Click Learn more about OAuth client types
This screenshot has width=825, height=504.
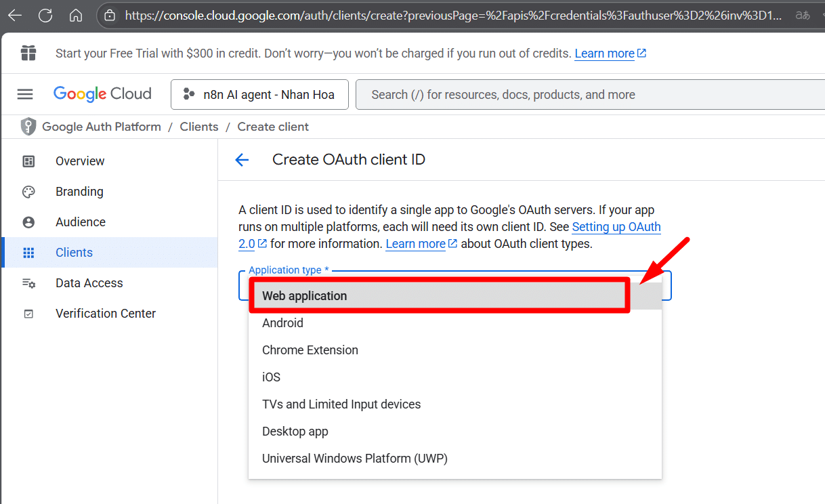(x=421, y=244)
